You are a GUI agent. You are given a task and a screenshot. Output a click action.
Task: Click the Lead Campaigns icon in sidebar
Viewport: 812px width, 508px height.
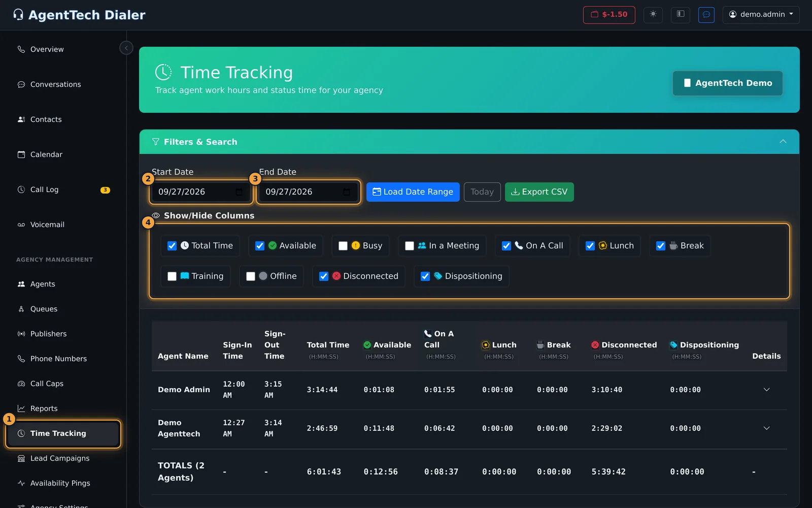pos(21,458)
